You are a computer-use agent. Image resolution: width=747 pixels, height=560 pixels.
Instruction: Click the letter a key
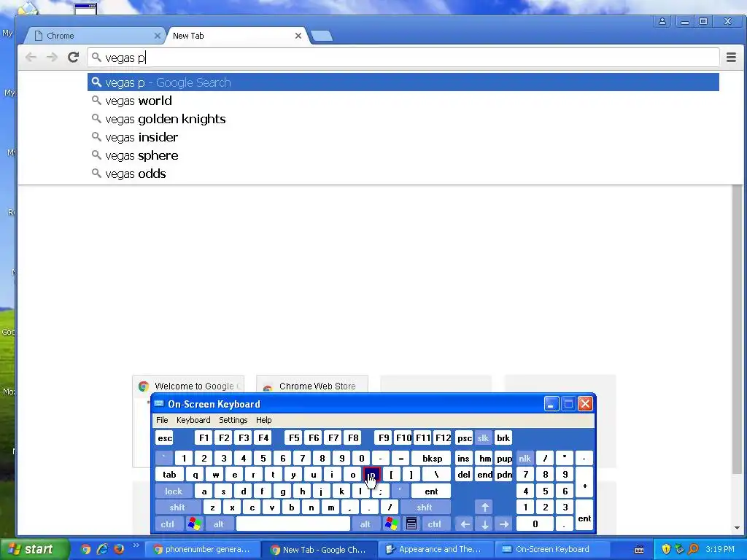(x=204, y=491)
